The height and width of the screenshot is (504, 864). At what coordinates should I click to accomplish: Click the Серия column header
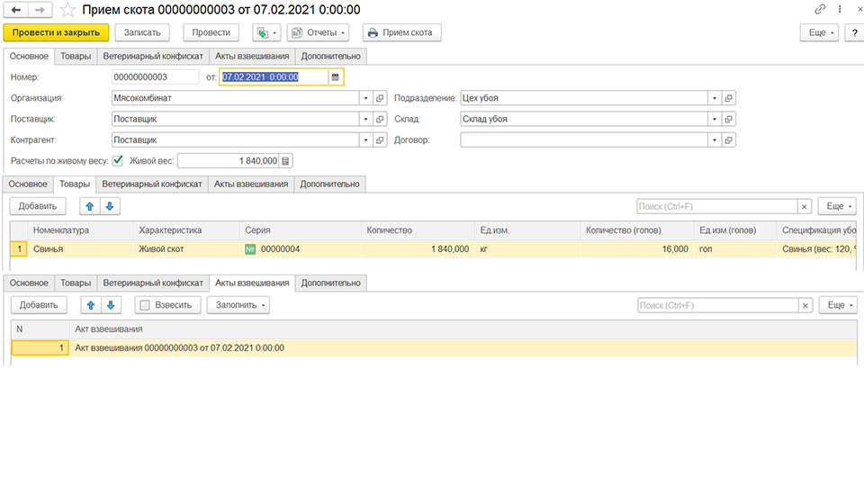click(301, 230)
